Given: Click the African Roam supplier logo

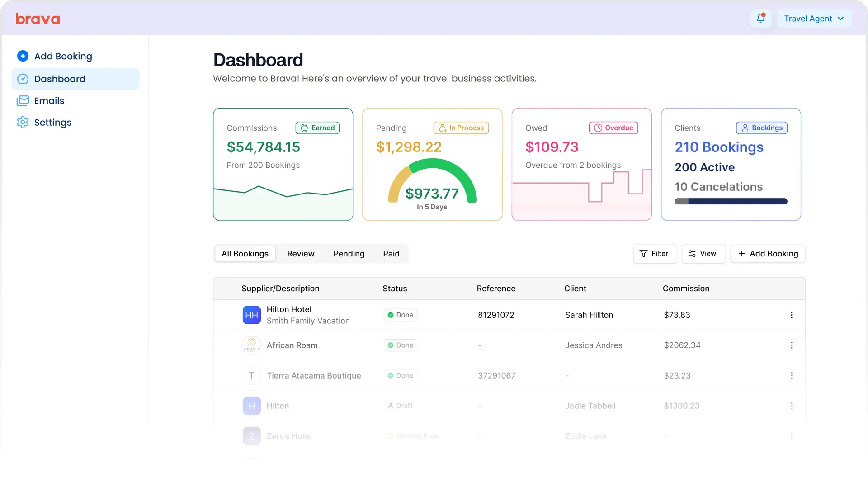Looking at the screenshot, I should 251,345.
